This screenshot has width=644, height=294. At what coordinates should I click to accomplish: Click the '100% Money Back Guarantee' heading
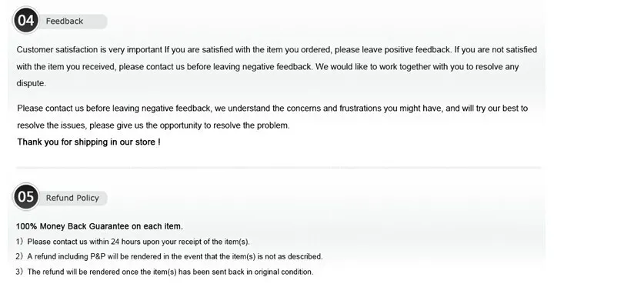[x=99, y=226]
